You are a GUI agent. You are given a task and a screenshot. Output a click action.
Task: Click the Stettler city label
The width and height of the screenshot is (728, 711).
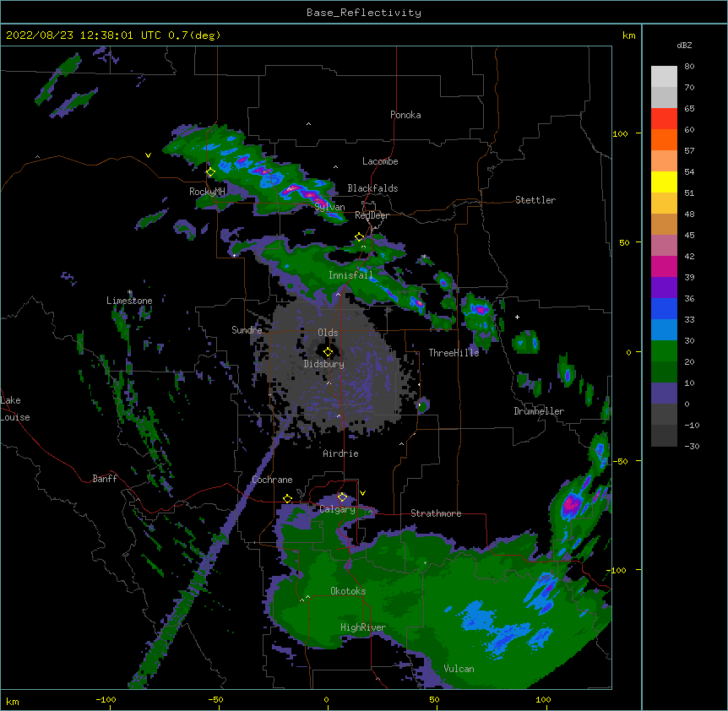coord(535,200)
